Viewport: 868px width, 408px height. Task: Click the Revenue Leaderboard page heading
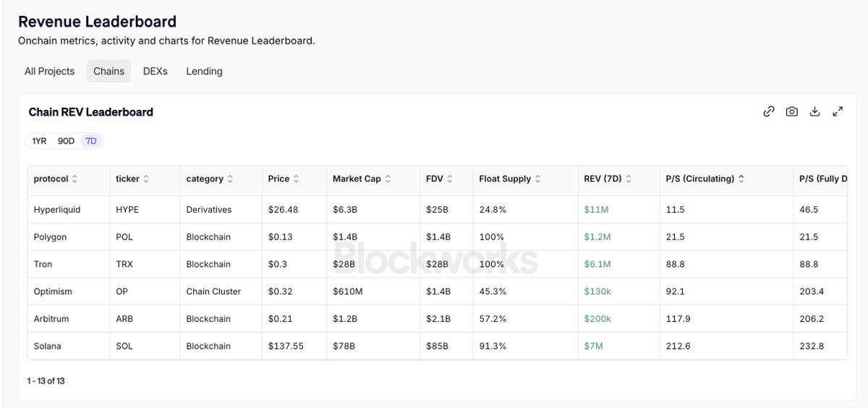[x=97, y=22]
